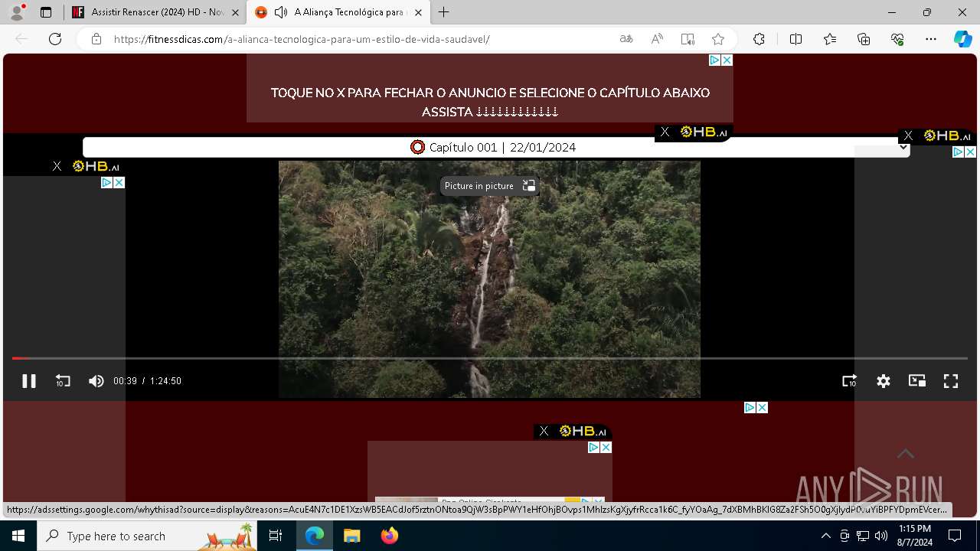Close ad below the video player
This screenshot has height=551, width=980.
762,407
